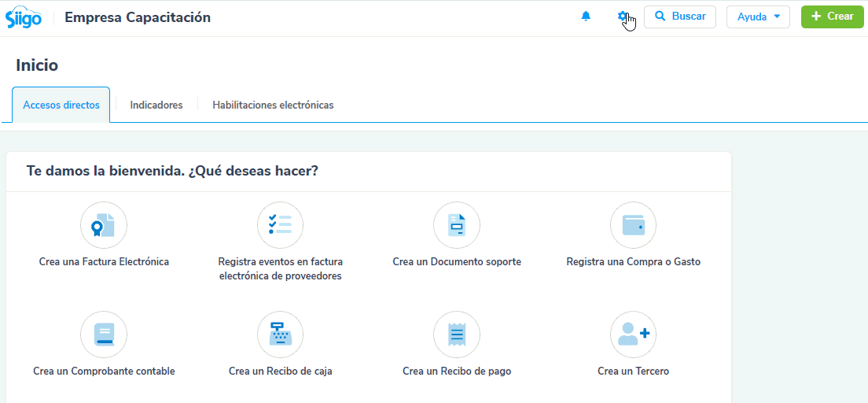Viewport: 868px width, 403px height.
Task: Click the Siigo logo
Action: (x=24, y=17)
